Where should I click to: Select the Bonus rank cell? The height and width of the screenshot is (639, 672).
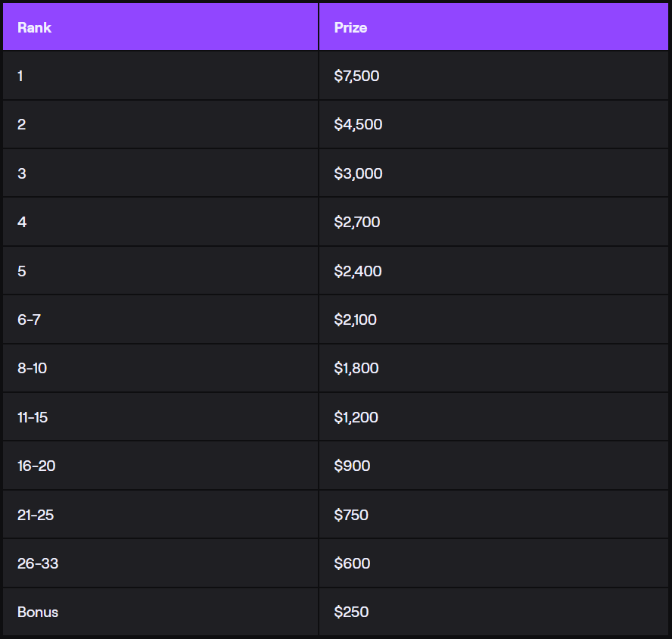pos(38,612)
